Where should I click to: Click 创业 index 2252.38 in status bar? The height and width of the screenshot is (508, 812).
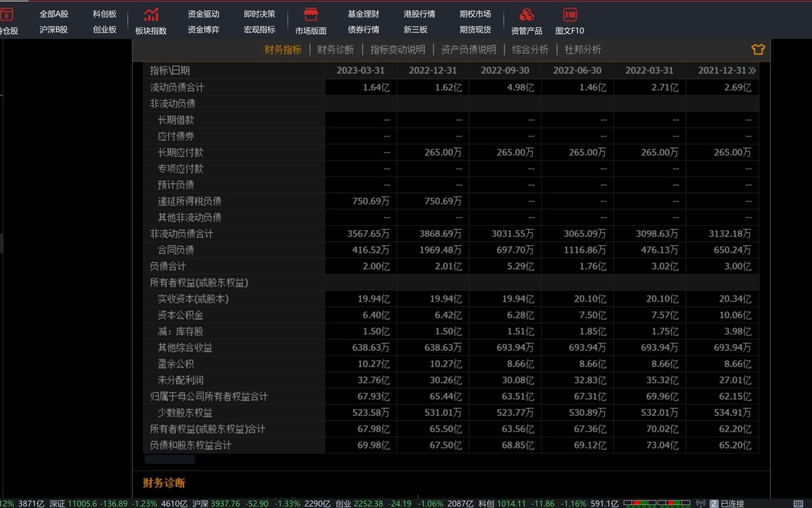click(x=368, y=503)
